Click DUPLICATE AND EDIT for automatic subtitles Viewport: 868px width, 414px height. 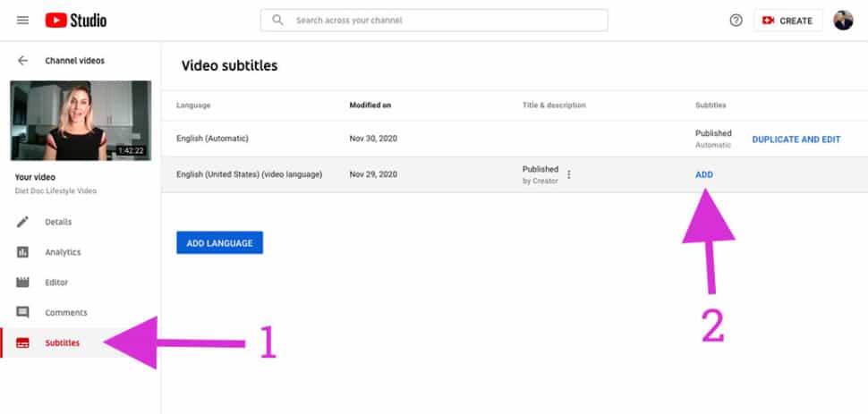[x=796, y=139]
